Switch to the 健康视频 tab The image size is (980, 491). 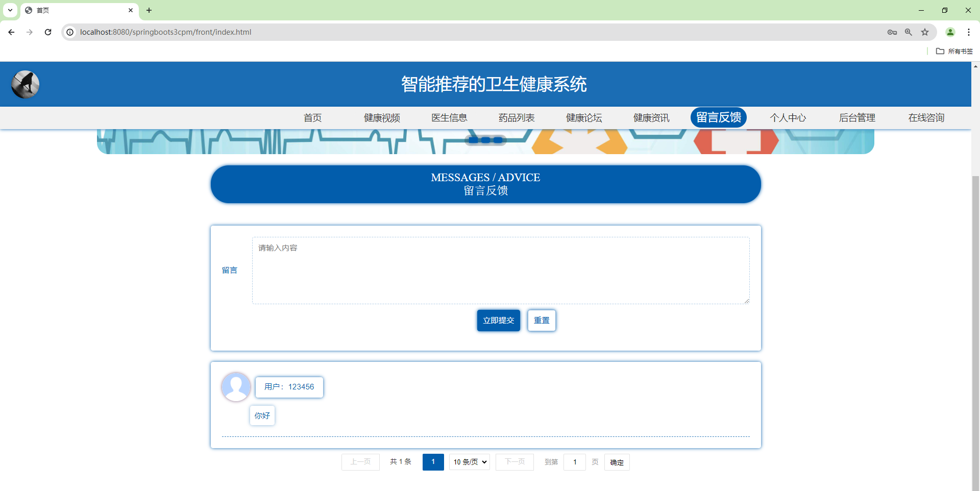[x=381, y=117]
